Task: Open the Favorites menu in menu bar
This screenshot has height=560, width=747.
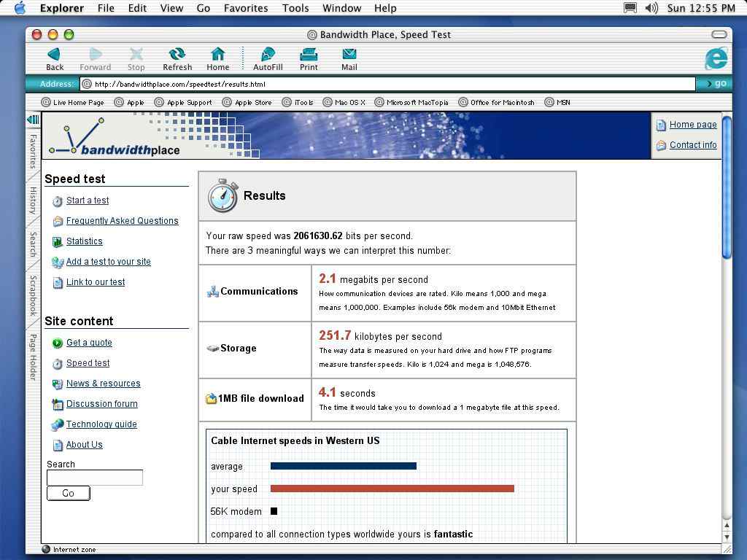Action: (x=246, y=8)
